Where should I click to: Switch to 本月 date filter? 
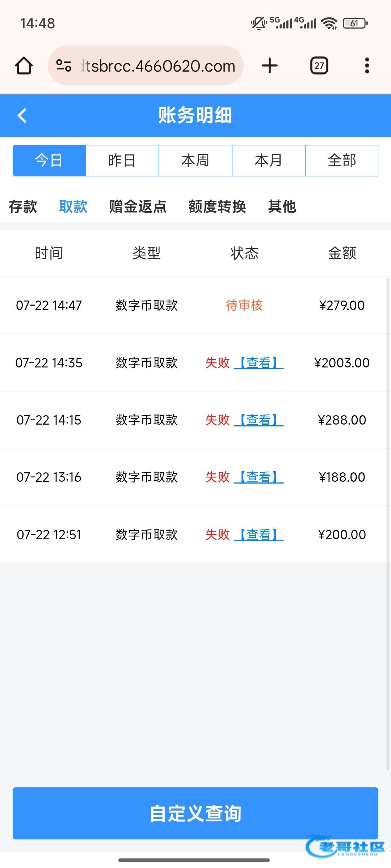click(x=269, y=161)
